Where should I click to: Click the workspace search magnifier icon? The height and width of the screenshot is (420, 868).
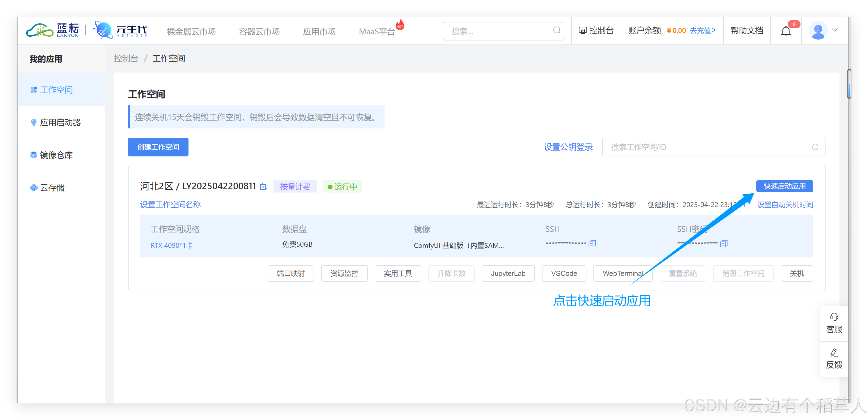[x=815, y=147]
